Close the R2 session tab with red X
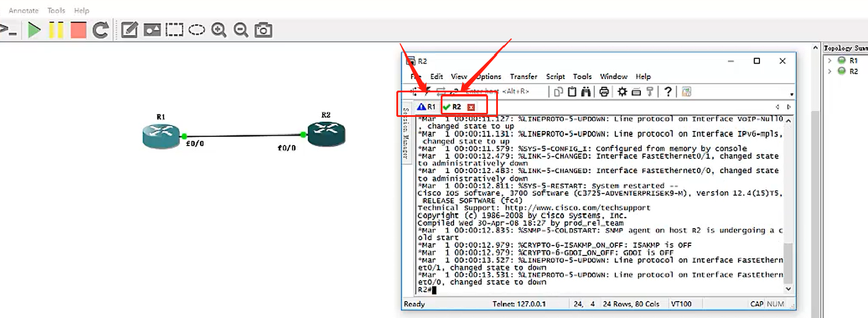 coord(470,107)
